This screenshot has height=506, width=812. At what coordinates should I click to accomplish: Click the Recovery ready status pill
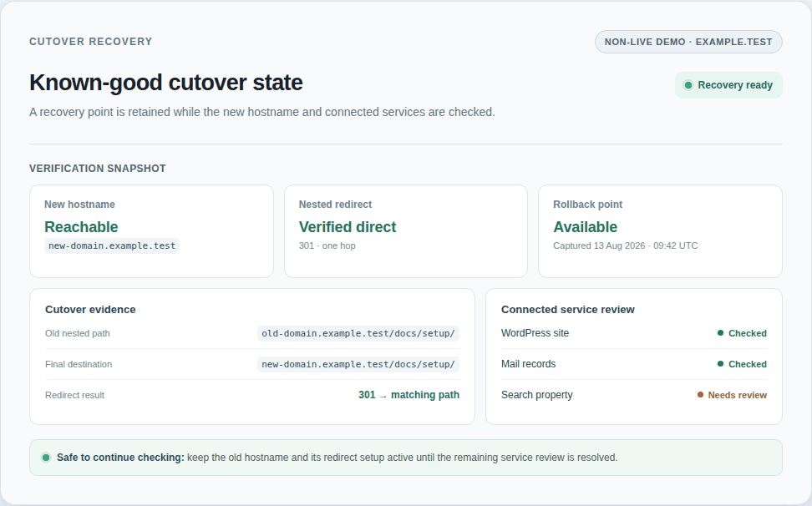728,85
